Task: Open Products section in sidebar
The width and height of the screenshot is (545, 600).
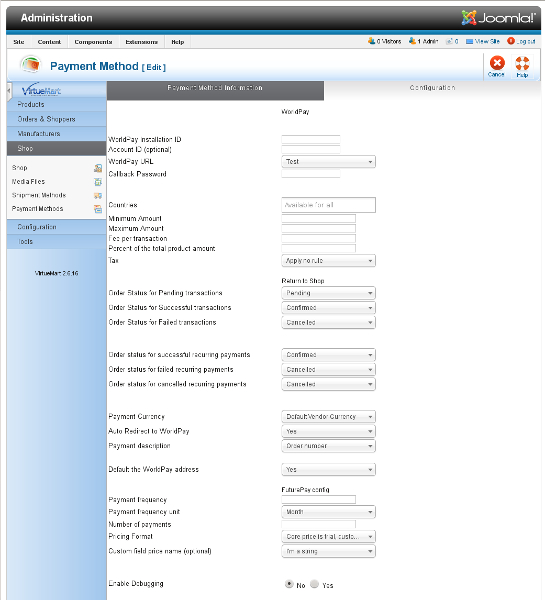Action: (x=56, y=104)
